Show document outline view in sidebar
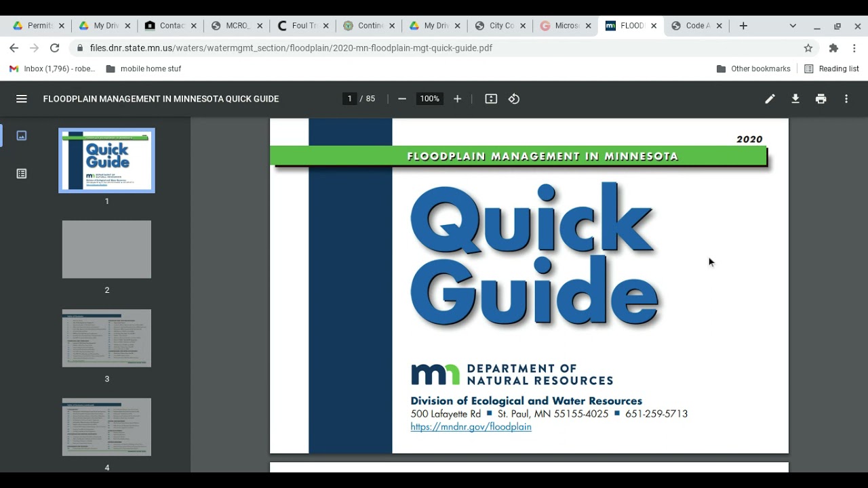 point(22,174)
